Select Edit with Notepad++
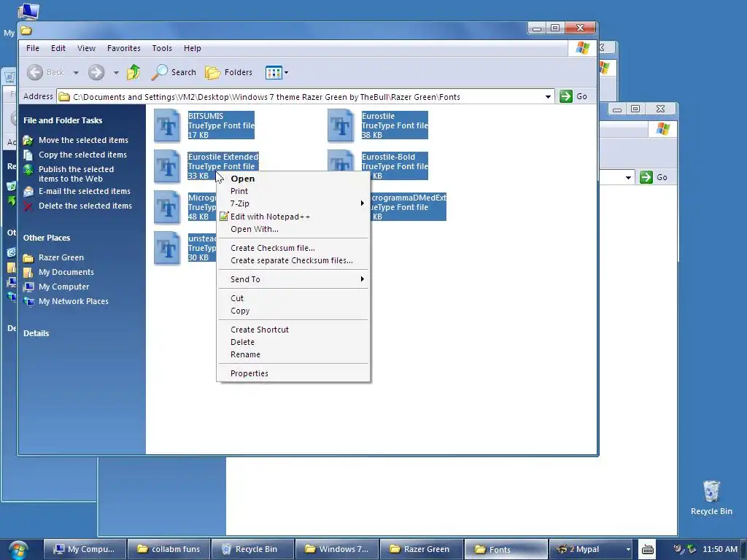 (293, 216)
